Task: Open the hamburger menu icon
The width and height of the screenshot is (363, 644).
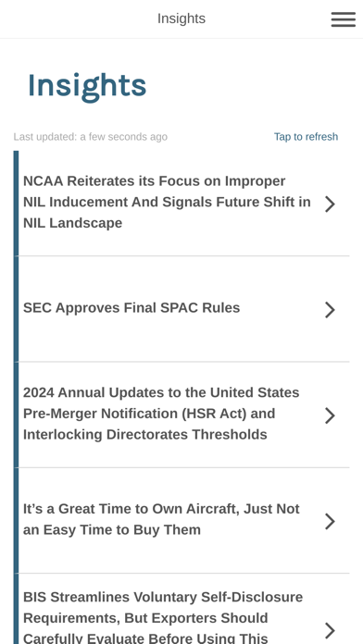Action: 344,19
